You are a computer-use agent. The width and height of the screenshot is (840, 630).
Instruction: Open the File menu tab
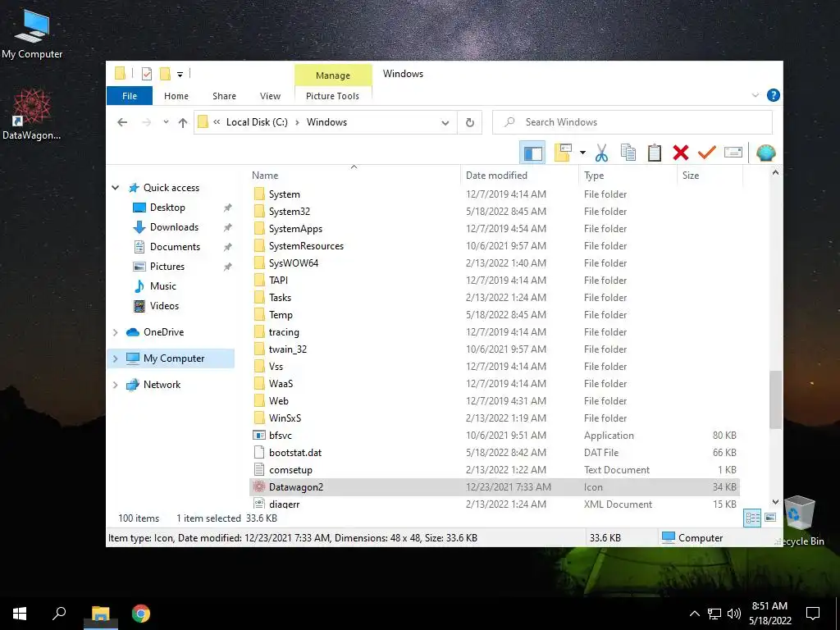[x=130, y=96]
